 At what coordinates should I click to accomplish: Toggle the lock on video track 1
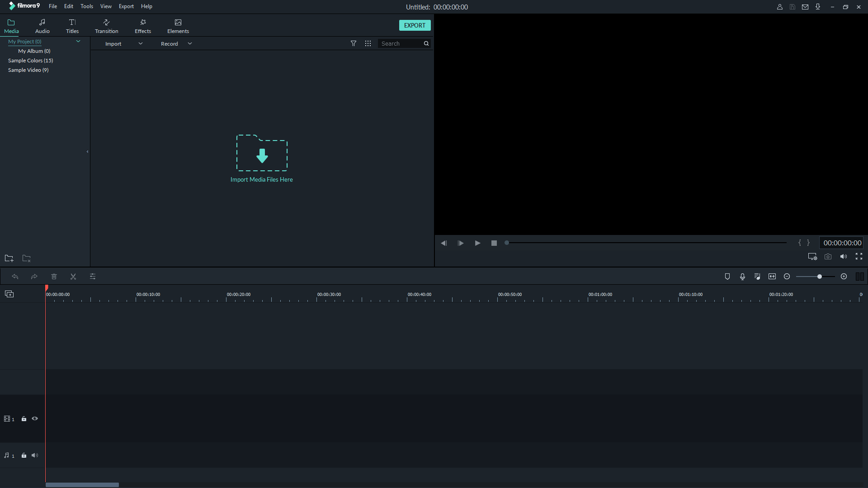[x=24, y=419]
